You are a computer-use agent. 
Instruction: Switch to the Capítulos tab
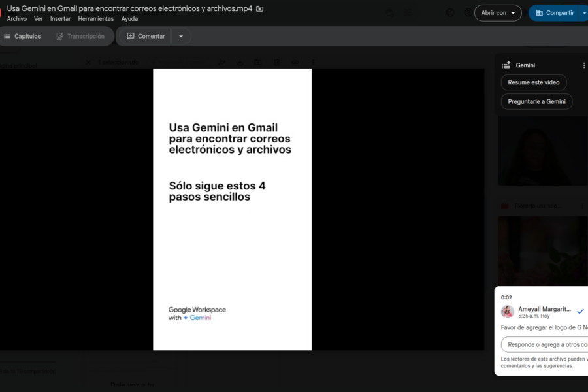click(22, 37)
